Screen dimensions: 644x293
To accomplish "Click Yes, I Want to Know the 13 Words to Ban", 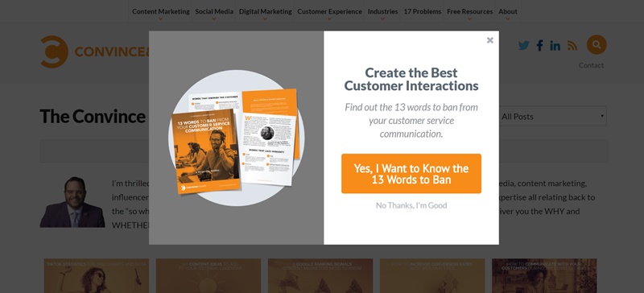I will click(x=411, y=174).
